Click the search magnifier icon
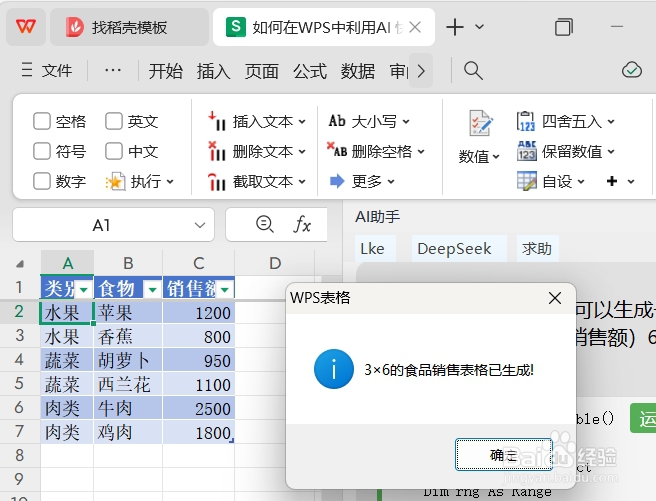Screen dimensions: 656x501 [473, 71]
